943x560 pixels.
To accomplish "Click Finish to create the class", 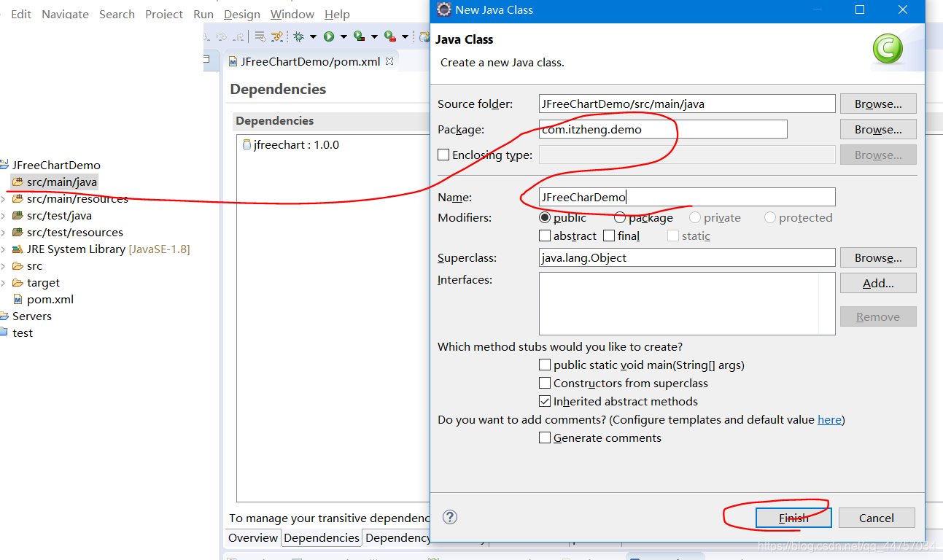I will (793, 518).
